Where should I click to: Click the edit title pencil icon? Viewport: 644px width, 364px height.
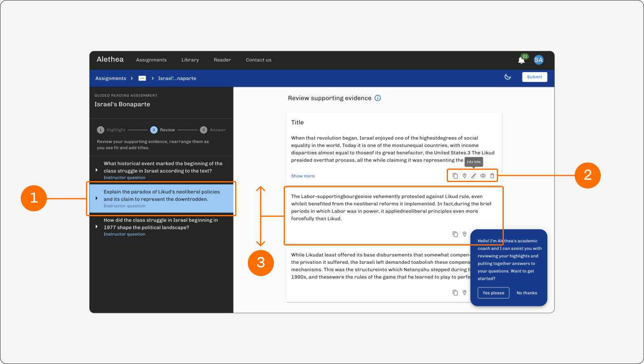[x=474, y=176]
